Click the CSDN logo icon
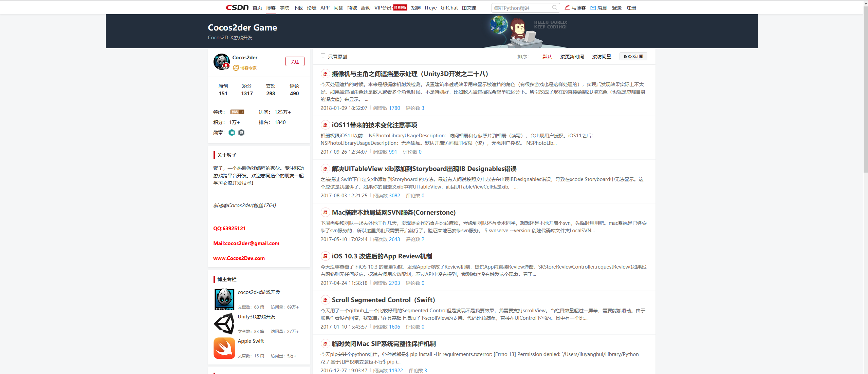The image size is (868, 374). pos(237,7)
